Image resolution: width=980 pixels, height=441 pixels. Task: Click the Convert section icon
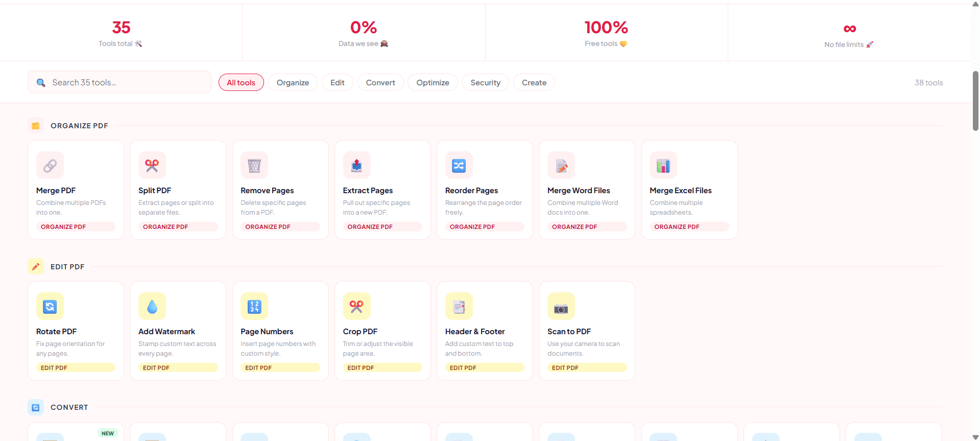[36, 407]
